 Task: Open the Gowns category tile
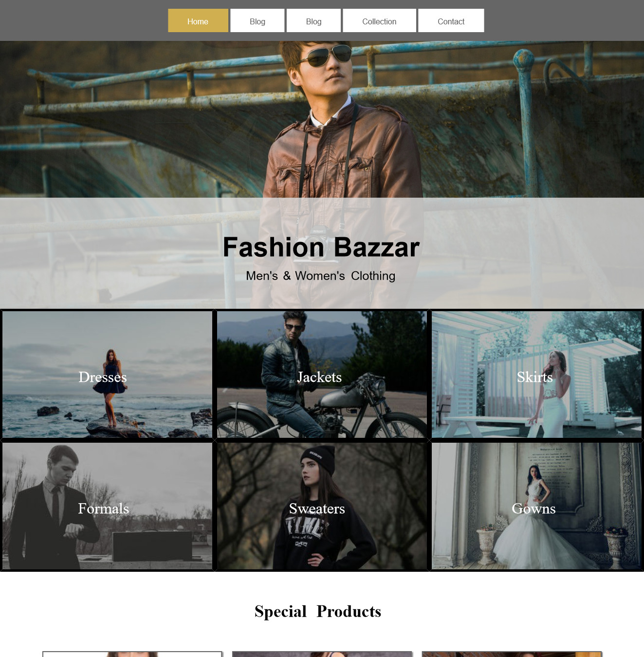coord(536,506)
